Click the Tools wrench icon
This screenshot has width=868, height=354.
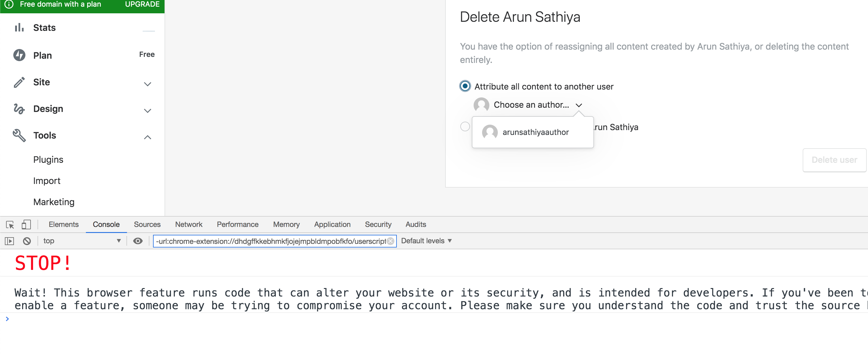click(20, 135)
